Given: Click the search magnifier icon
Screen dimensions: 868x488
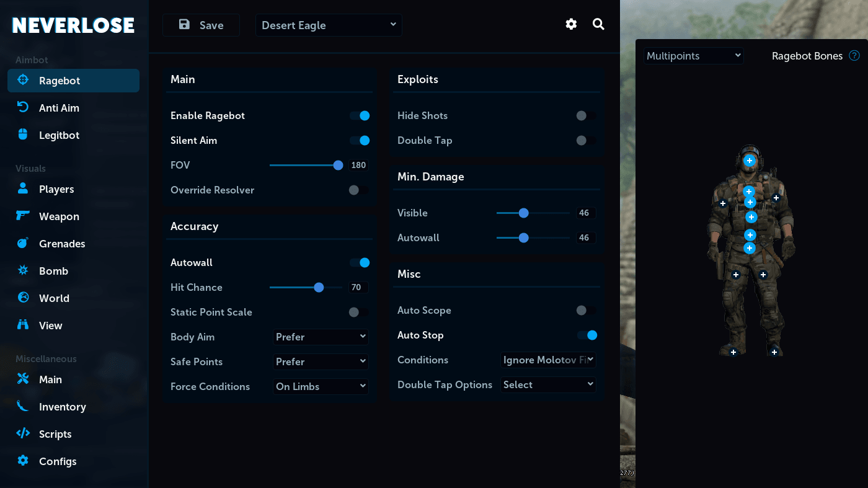Looking at the screenshot, I should click(x=598, y=24).
